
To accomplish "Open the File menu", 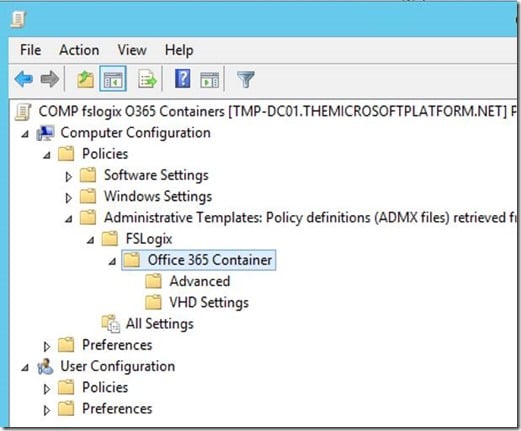I will 30,50.
